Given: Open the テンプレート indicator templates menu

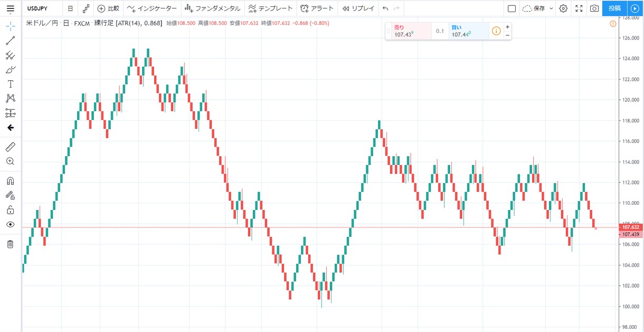Looking at the screenshot, I should pyautogui.click(x=270, y=8).
